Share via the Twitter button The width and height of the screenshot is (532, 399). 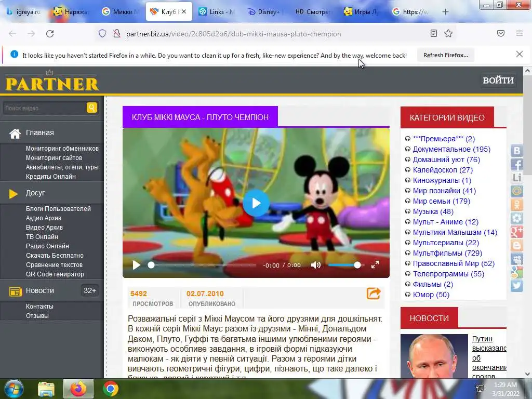coord(517,286)
